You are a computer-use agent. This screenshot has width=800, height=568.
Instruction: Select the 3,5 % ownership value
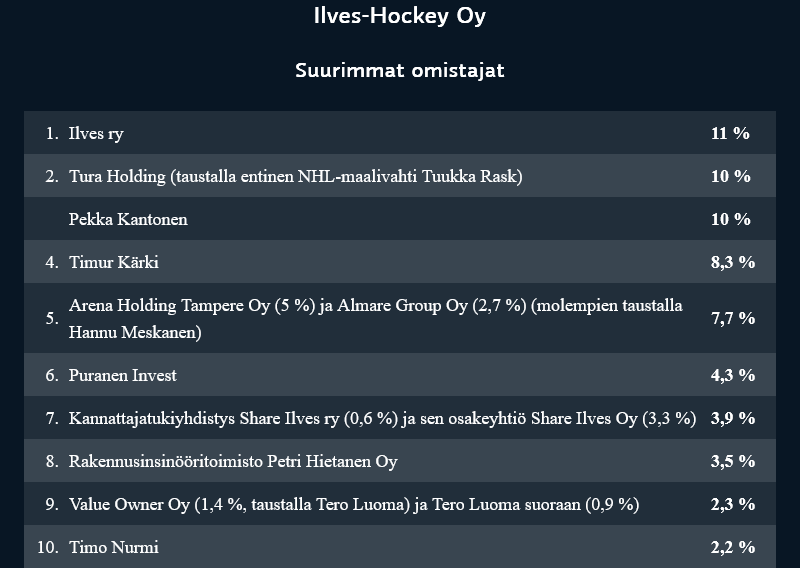pyautogui.click(x=732, y=461)
